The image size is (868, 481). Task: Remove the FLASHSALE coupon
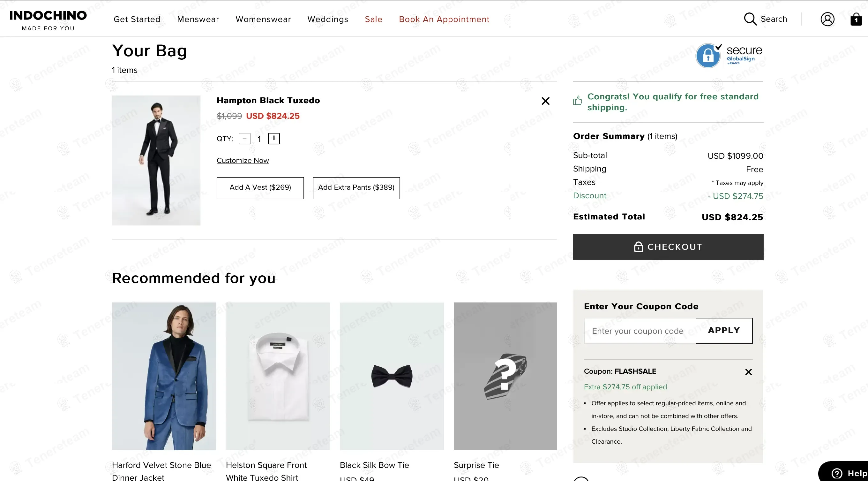coord(748,372)
